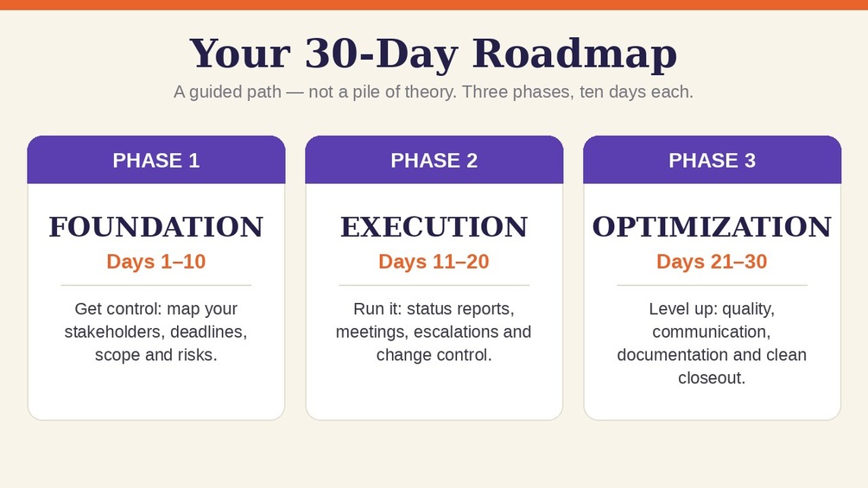Select the EXECUTION heading

(434, 227)
